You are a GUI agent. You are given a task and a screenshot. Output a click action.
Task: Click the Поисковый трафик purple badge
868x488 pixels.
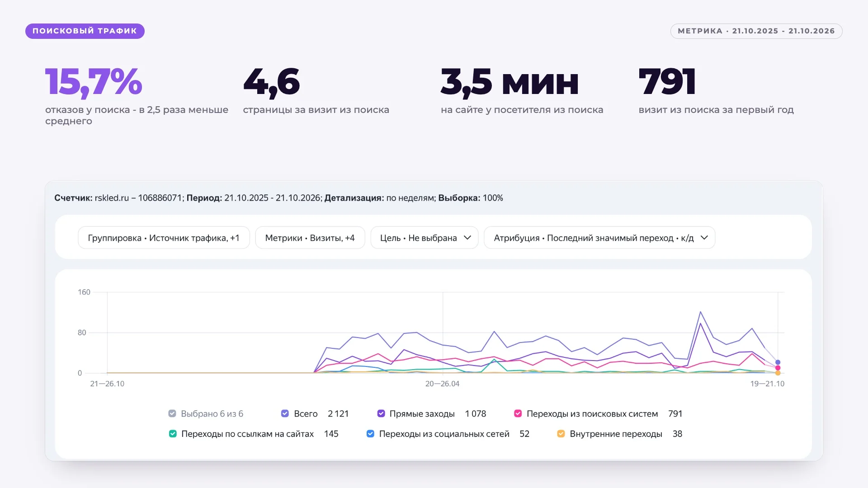coord(85,31)
